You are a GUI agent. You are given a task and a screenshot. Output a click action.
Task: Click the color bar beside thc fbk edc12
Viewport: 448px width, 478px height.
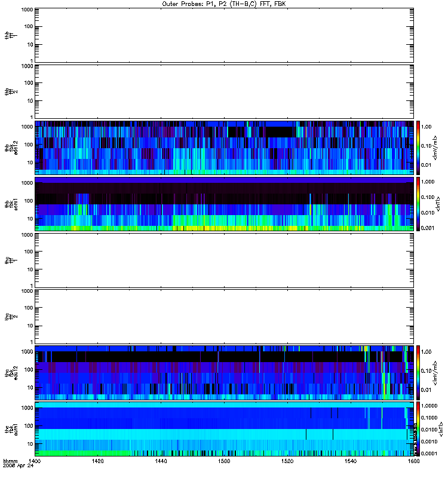[418, 372]
